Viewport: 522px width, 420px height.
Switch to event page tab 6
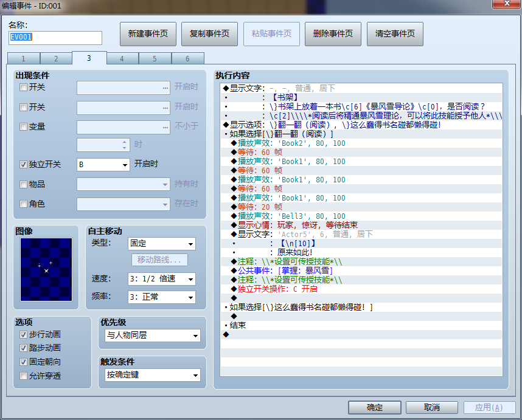(187, 58)
